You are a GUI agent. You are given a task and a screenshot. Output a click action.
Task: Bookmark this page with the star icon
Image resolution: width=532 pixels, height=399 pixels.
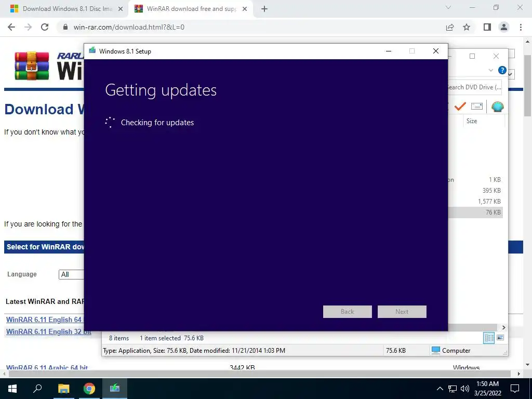[x=467, y=27]
